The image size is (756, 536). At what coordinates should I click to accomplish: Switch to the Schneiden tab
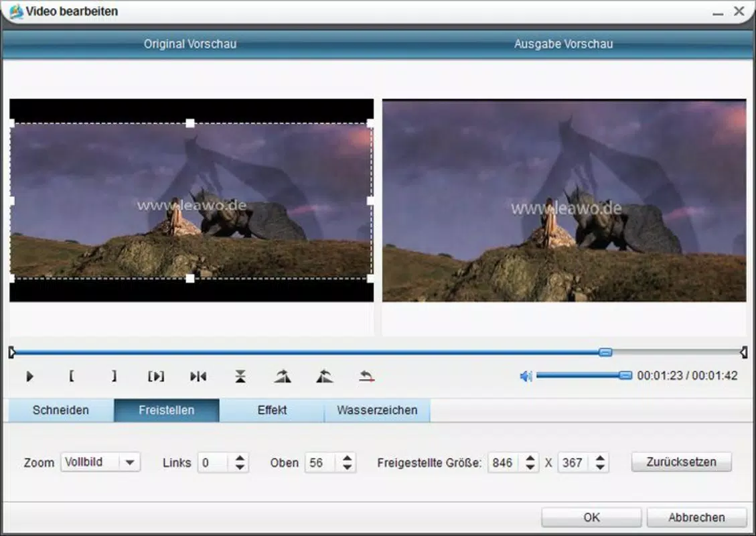tap(61, 410)
